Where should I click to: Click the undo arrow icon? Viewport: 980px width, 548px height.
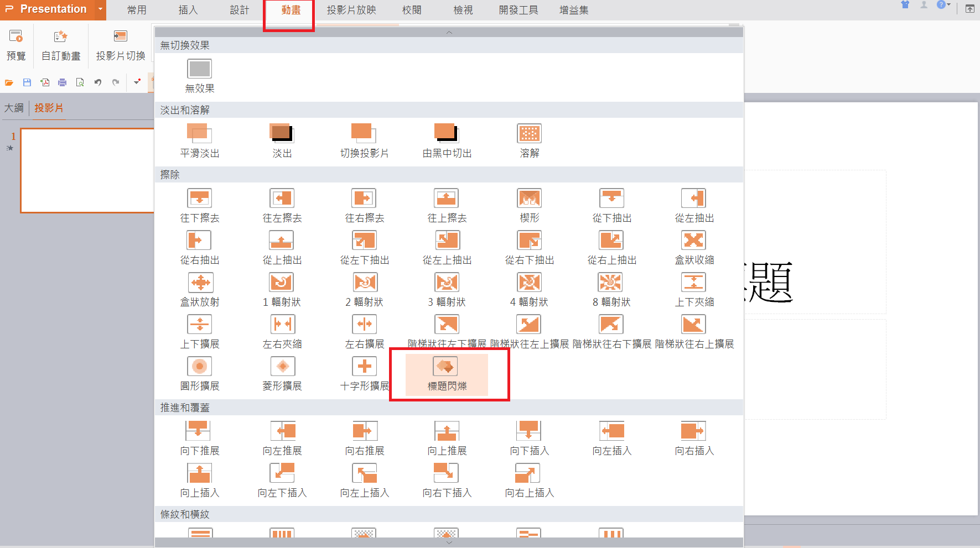click(98, 82)
